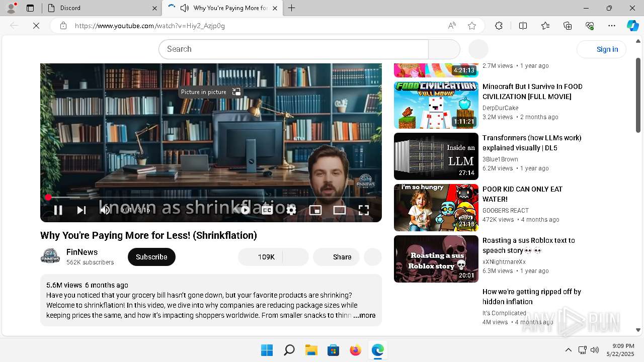Image resolution: width=644 pixels, height=362 pixels.
Task: View site information lock icon
Action: click(63, 26)
